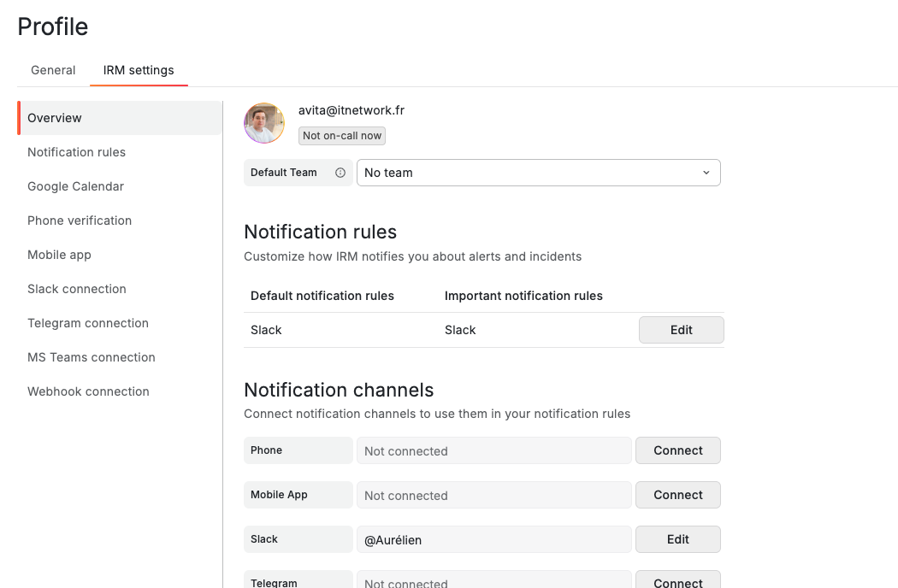This screenshot has height=588, width=898.
Task: Edit the Slack channel for @Aurélien
Action: 677,538
